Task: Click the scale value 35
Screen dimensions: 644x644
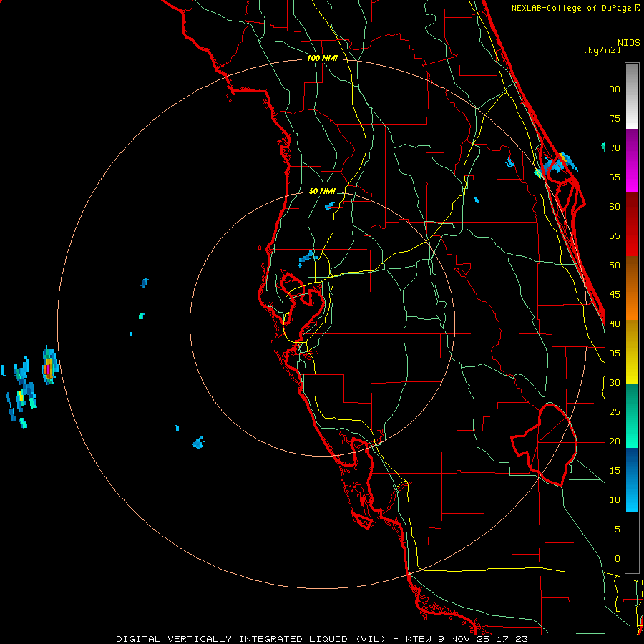Action: click(615, 353)
